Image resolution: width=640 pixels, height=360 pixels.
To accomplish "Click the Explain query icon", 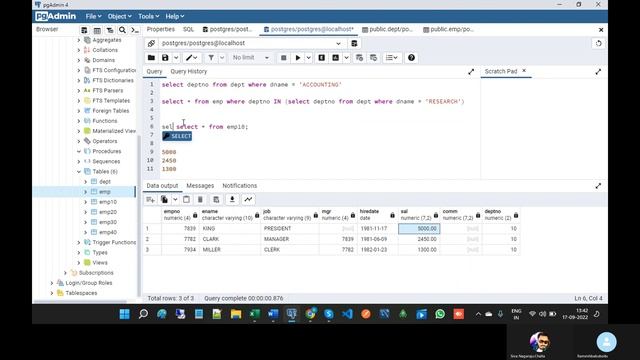I will pyautogui.click(x=322, y=58).
